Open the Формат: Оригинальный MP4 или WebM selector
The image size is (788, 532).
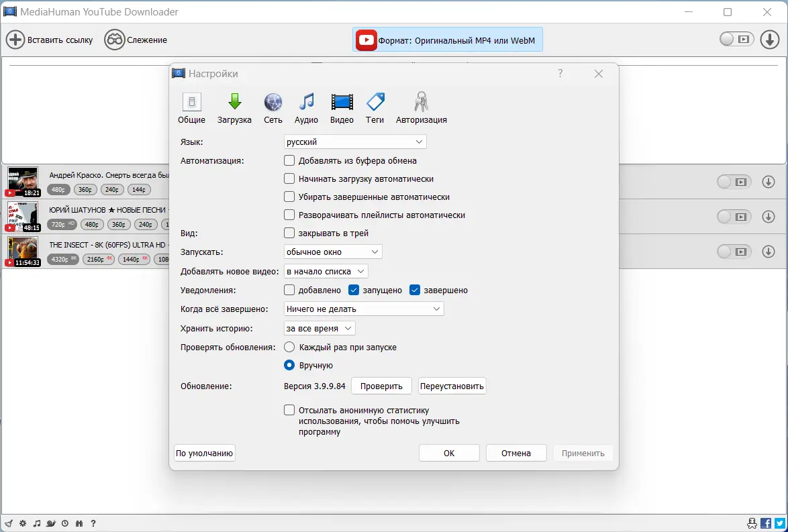click(x=447, y=40)
